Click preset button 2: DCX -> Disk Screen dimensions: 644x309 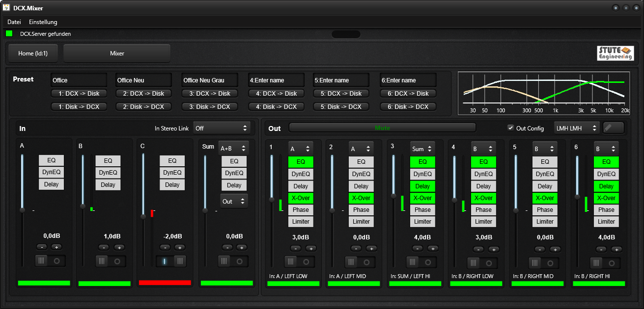[144, 94]
